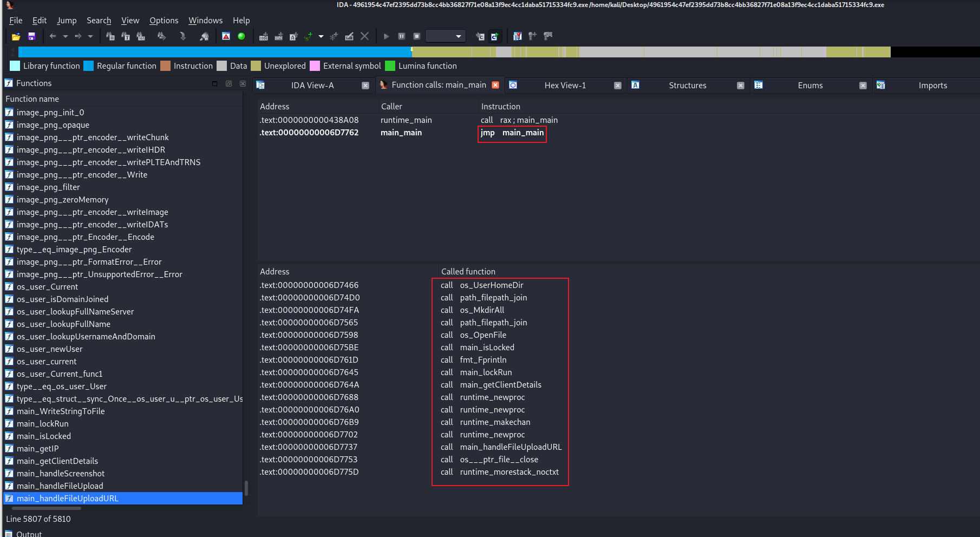Click the red warning triangle toolbar icon
980x537 pixels.
pos(226,36)
